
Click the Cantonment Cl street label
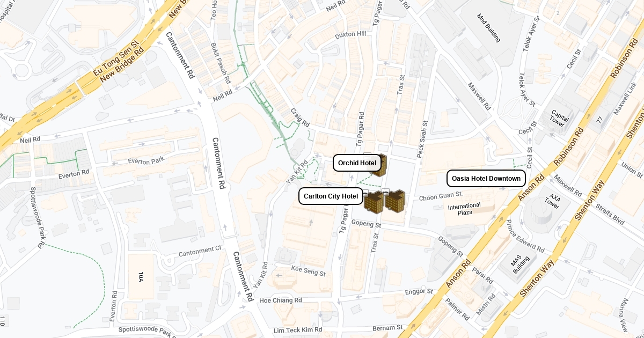click(200, 251)
